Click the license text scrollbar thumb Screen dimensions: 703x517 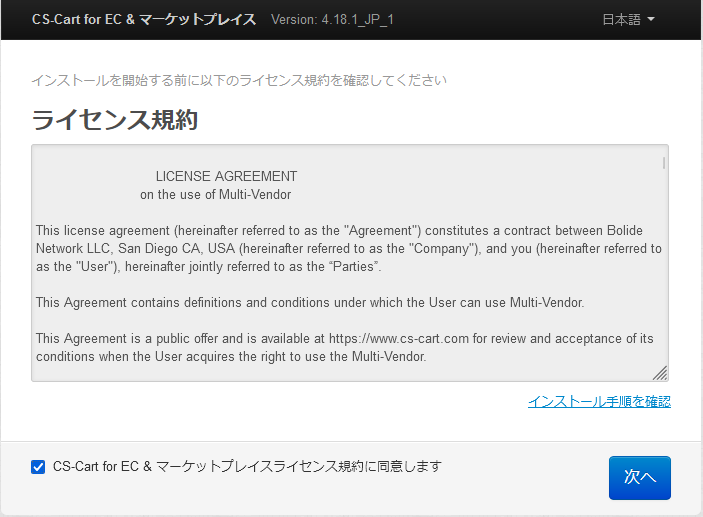[664, 163]
